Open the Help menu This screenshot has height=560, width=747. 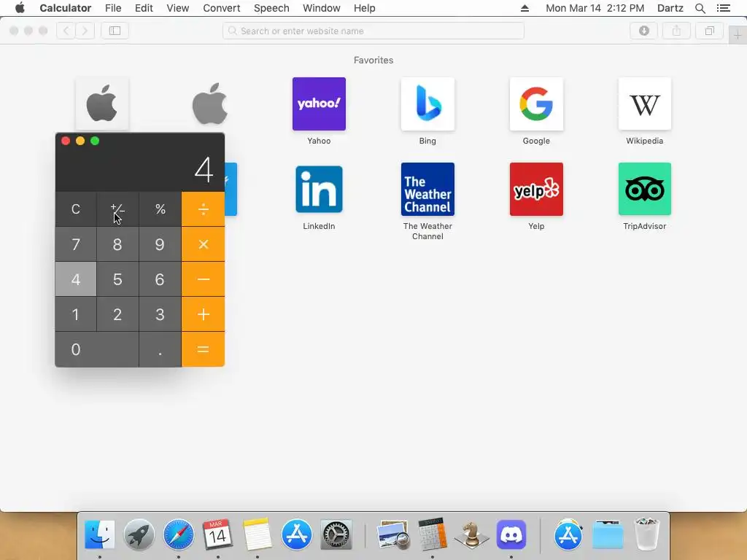[x=365, y=8]
